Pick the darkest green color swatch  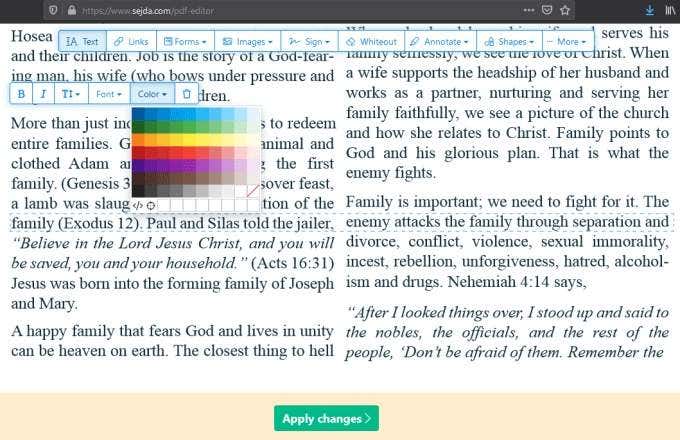coord(138,127)
